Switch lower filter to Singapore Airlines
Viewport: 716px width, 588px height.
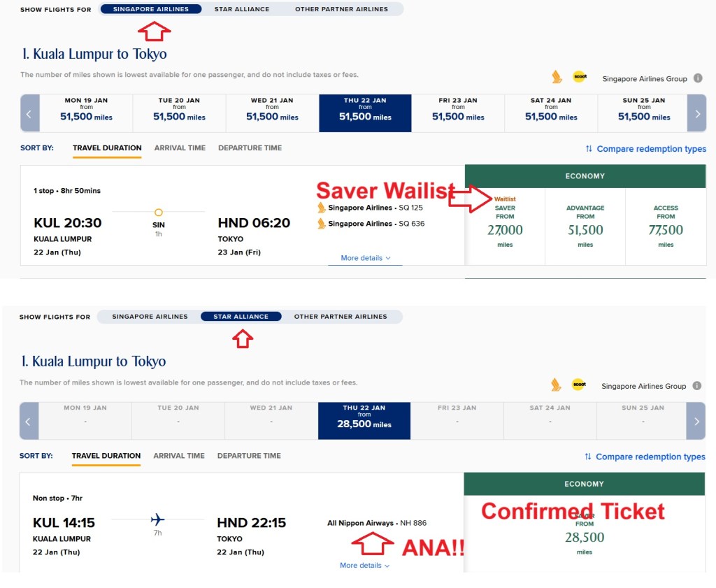150,317
